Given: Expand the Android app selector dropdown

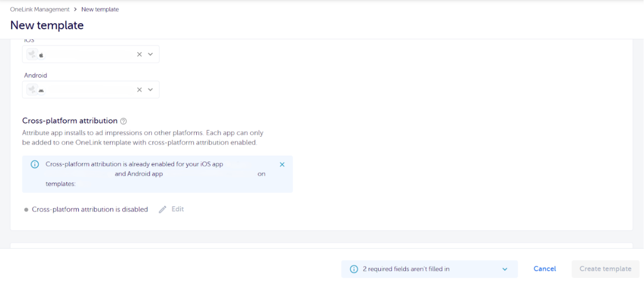Looking at the screenshot, I should click(150, 89).
